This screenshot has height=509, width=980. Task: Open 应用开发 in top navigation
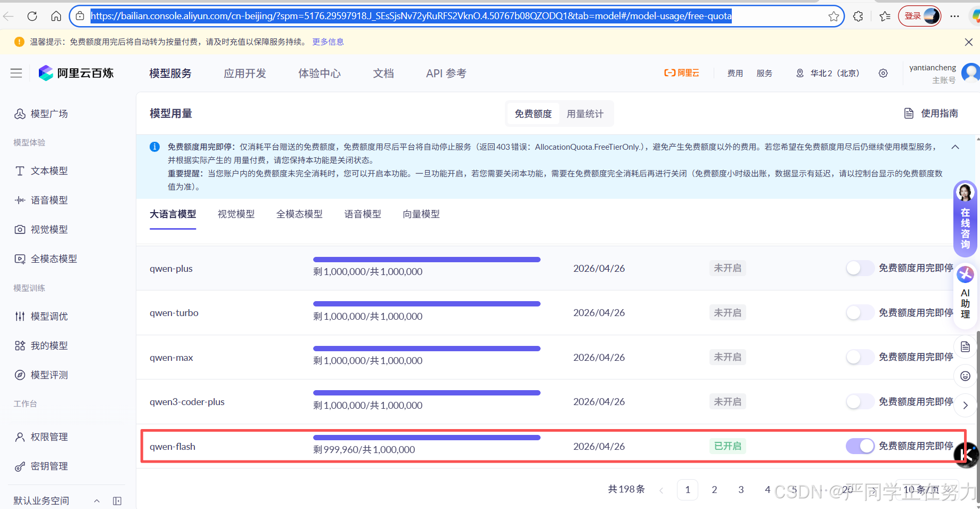pos(245,73)
